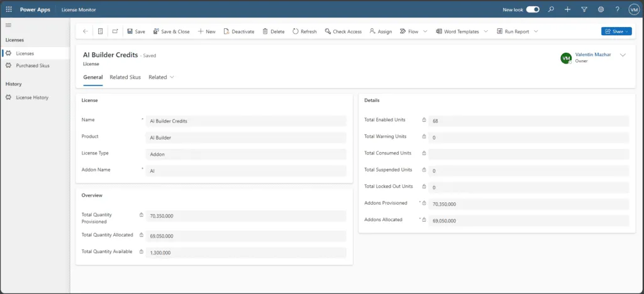The height and width of the screenshot is (294, 644).
Task: Click the Share button
Action: click(616, 31)
